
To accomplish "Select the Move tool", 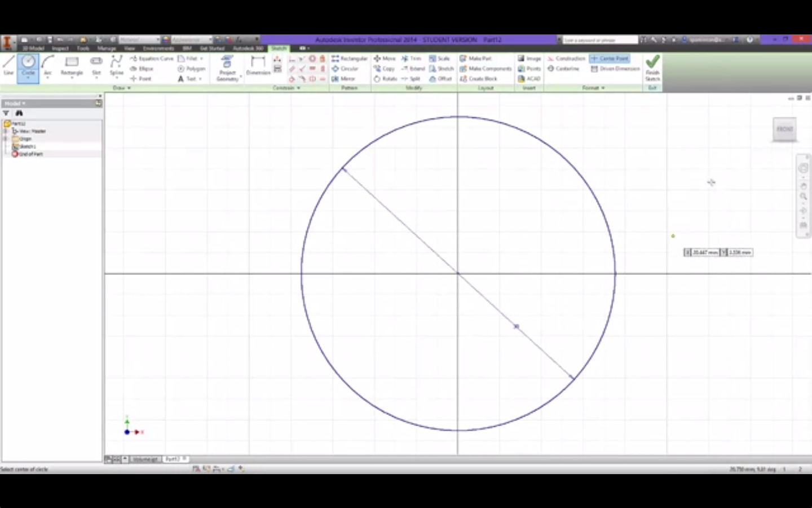I will click(x=385, y=59).
